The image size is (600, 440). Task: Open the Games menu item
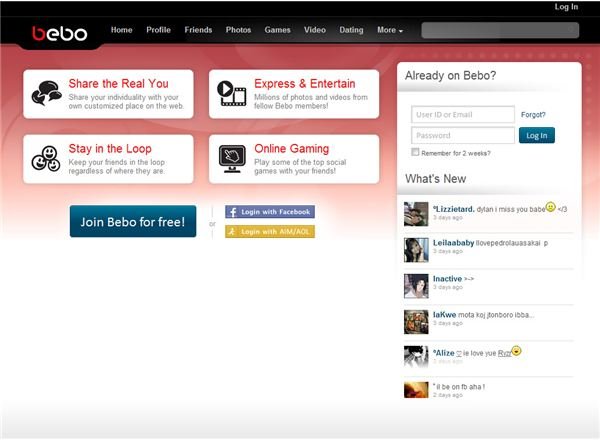click(277, 30)
